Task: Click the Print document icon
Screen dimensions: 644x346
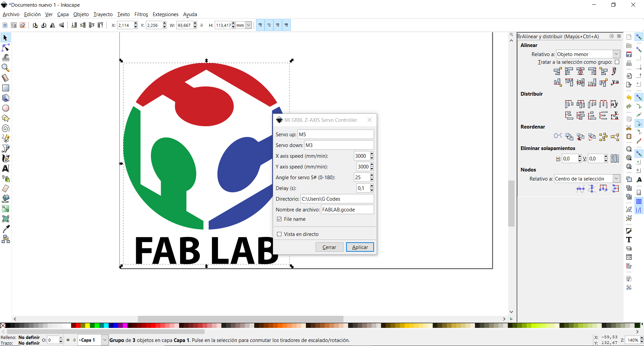Action: pos(629,63)
